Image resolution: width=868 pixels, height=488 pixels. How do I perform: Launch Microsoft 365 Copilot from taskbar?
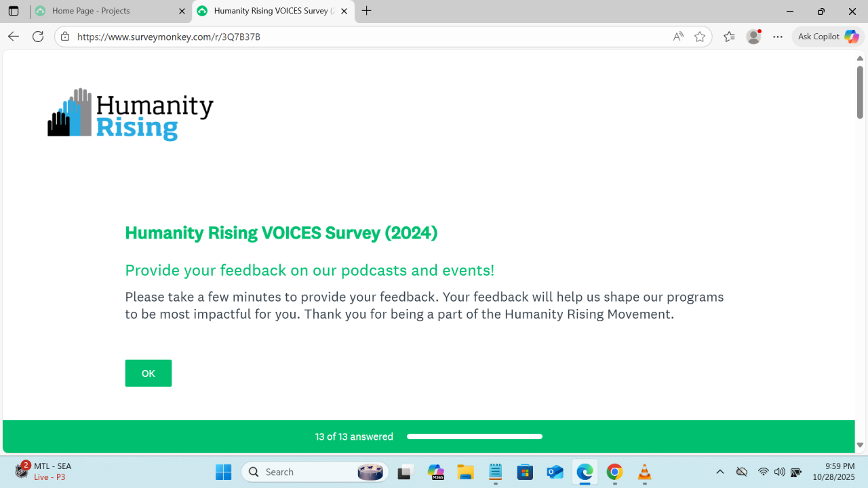pos(435,472)
